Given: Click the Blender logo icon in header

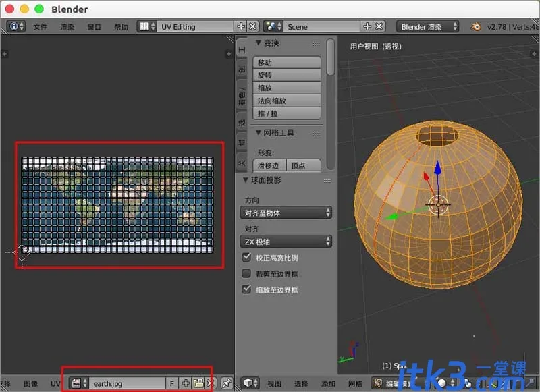Looking at the screenshot, I should coord(476,26).
